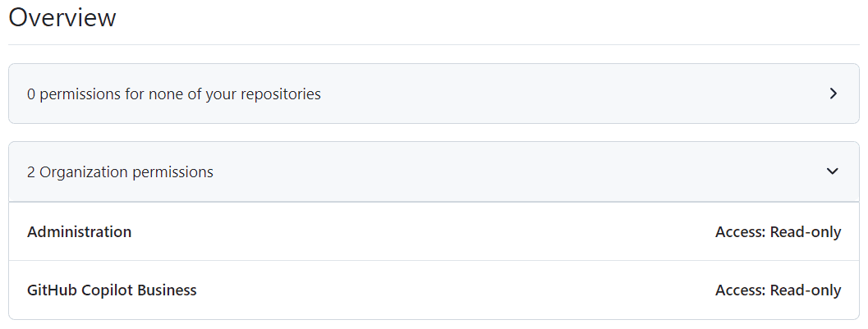Click 'Access:' text in the Copilot Business row
Screen dimensions: 868x329
(x=741, y=290)
